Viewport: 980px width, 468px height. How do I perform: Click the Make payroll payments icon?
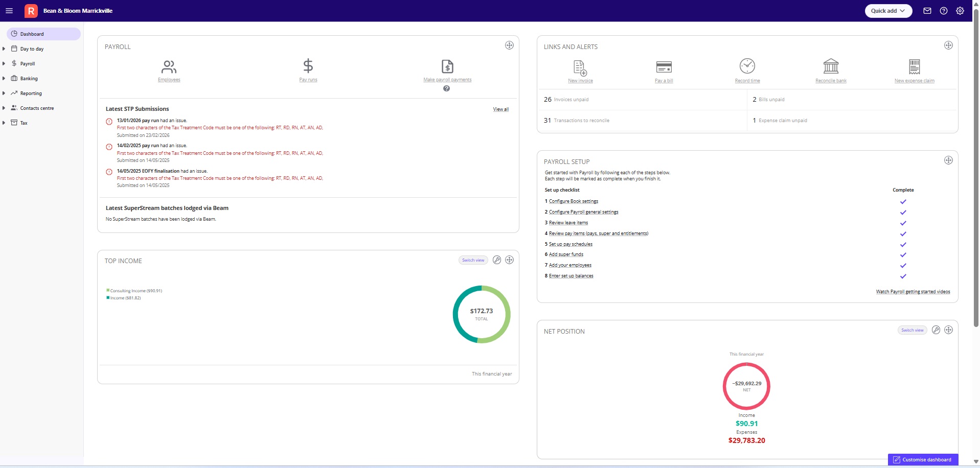click(x=447, y=66)
